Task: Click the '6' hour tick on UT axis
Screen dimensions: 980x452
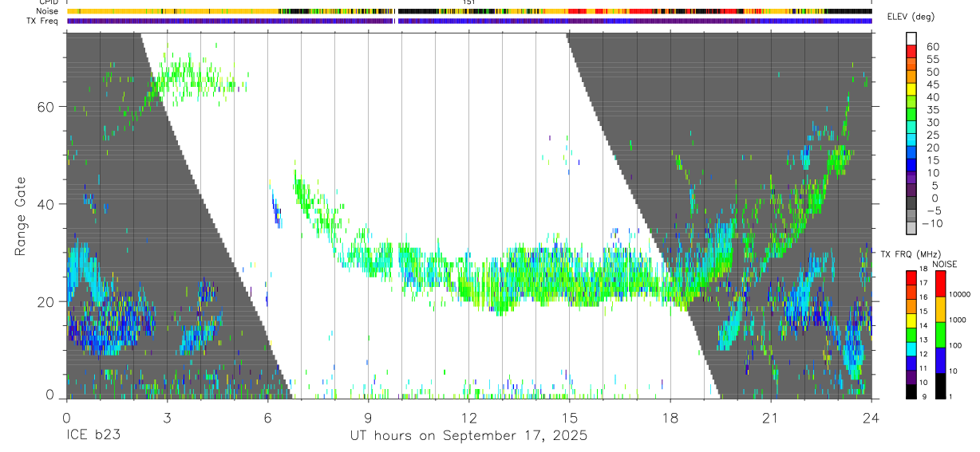Action: [x=267, y=419]
